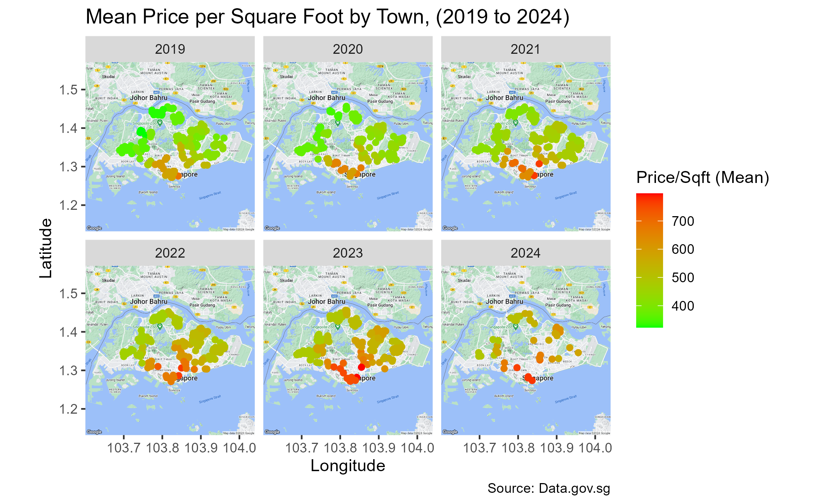This screenshot has height=504, width=817.
Task: Click the 'Jurong Island' label on the 2020 map
Action: [x=293, y=176]
